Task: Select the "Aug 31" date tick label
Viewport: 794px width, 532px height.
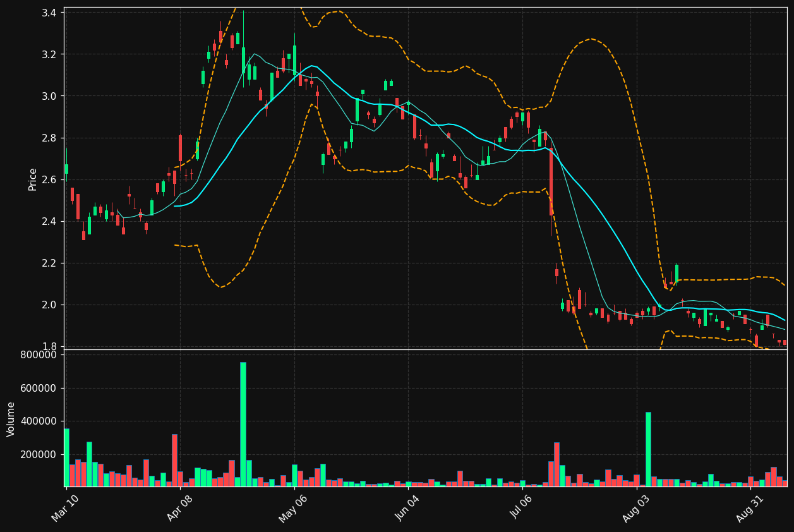Action: click(x=750, y=509)
